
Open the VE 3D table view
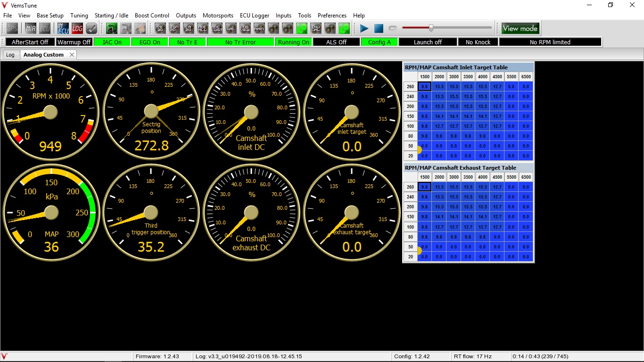[160, 28]
